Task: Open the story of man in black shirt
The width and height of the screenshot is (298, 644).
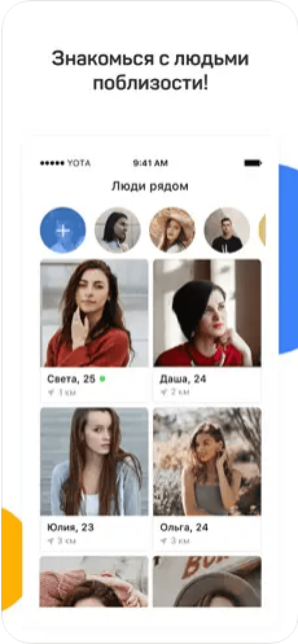Action: (227, 230)
